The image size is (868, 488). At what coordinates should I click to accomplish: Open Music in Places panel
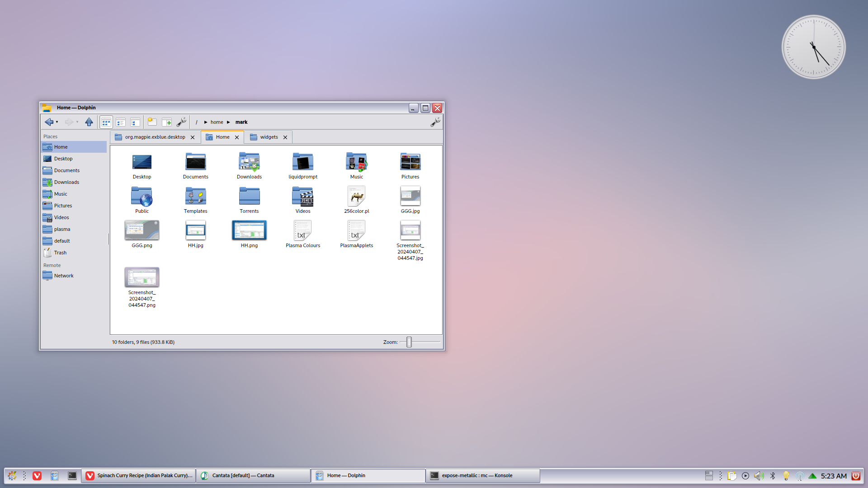(74, 194)
